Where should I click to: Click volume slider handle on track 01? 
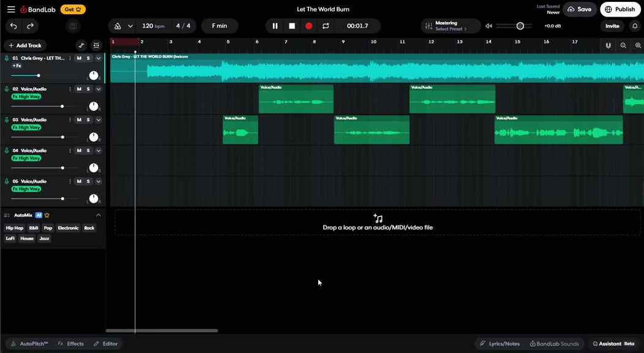(39, 75)
